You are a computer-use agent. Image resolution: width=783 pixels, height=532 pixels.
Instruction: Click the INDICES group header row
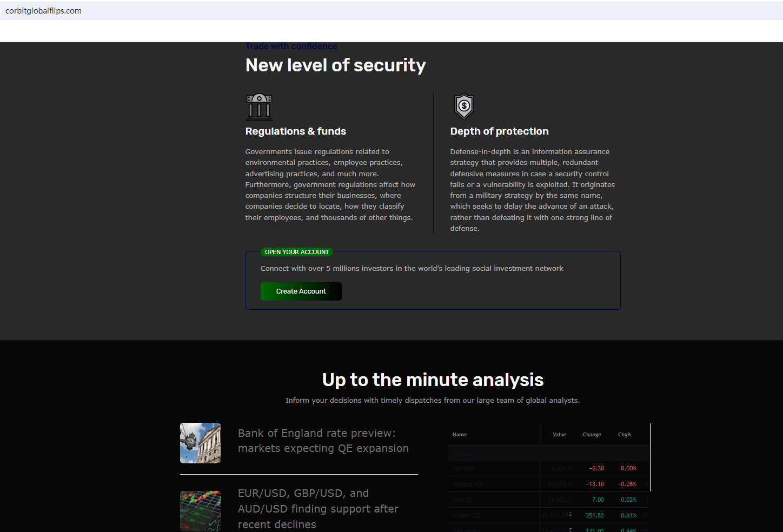(x=548, y=454)
